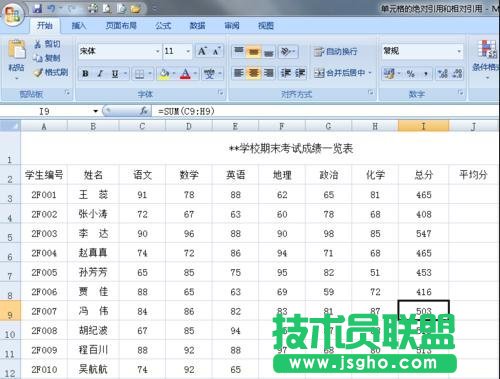The height and width of the screenshot is (379, 500).
Task: Click the insert function fx button
Action: coord(144,111)
